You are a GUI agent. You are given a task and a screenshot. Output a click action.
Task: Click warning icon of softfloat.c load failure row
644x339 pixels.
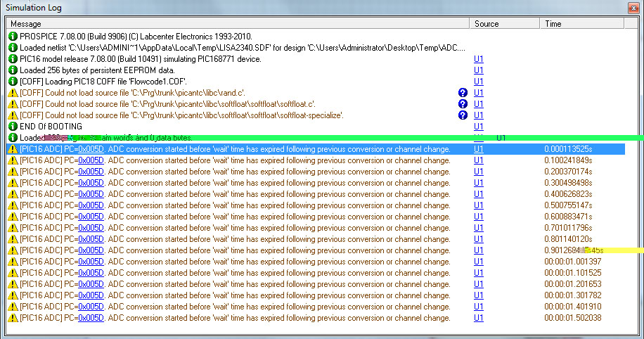point(13,104)
